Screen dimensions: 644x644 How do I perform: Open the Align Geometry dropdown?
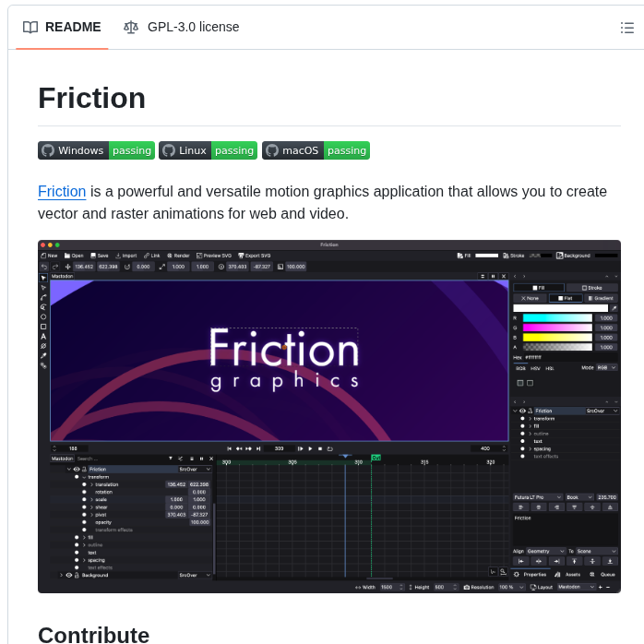546,551
